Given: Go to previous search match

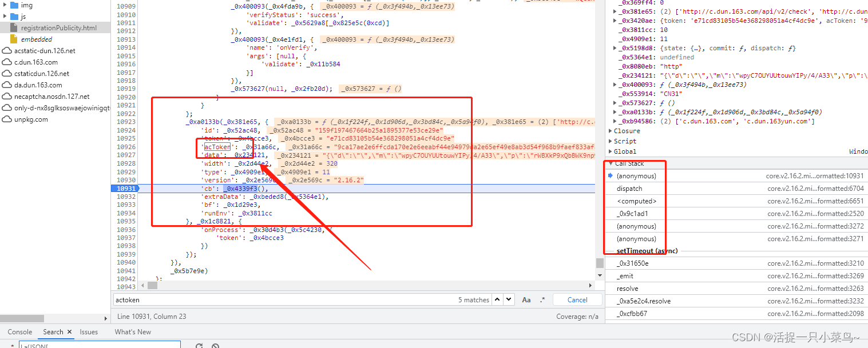Looking at the screenshot, I should [497, 299].
